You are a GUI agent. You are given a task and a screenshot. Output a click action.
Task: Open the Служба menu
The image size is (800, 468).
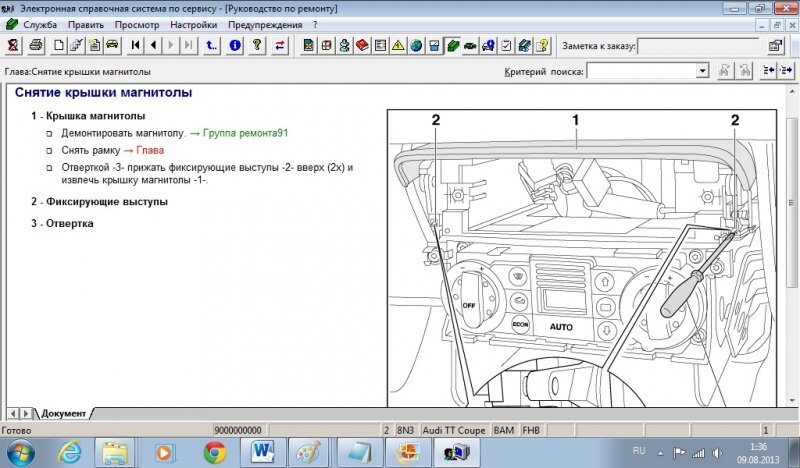click(40, 24)
